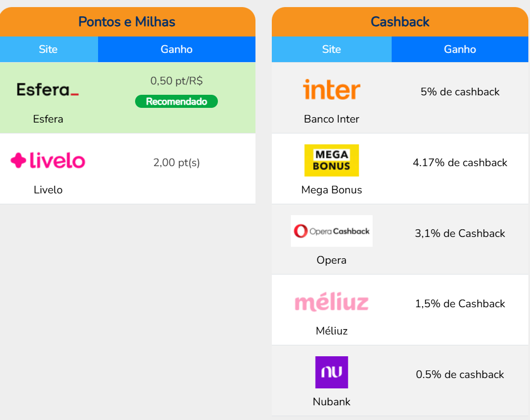Image resolution: width=530 pixels, height=420 pixels.
Task: Click the Esfera logo
Action: pyautogui.click(x=48, y=90)
